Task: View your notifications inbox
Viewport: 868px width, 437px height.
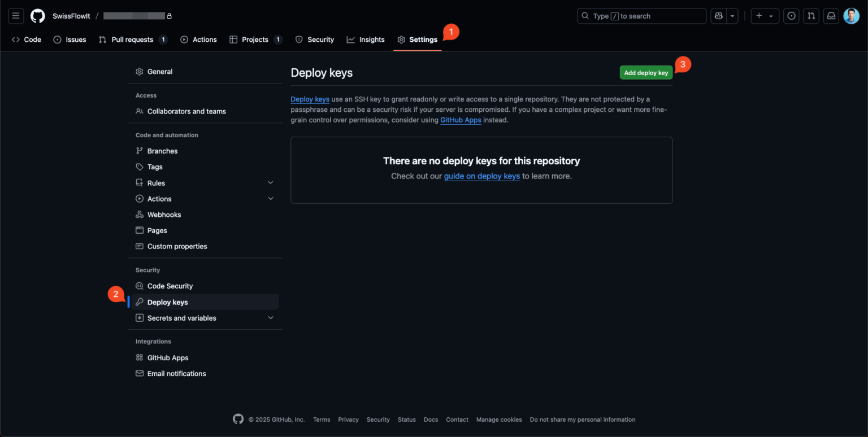Action: click(x=831, y=16)
